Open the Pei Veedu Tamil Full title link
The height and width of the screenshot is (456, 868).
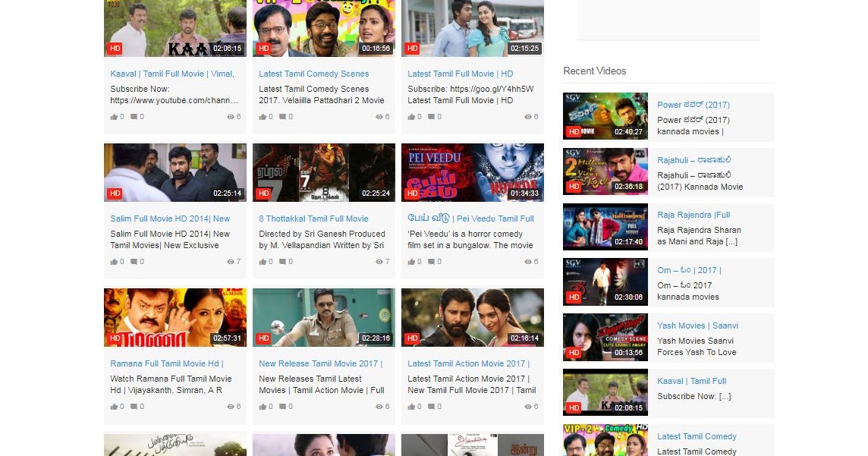(x=470, y=219)
